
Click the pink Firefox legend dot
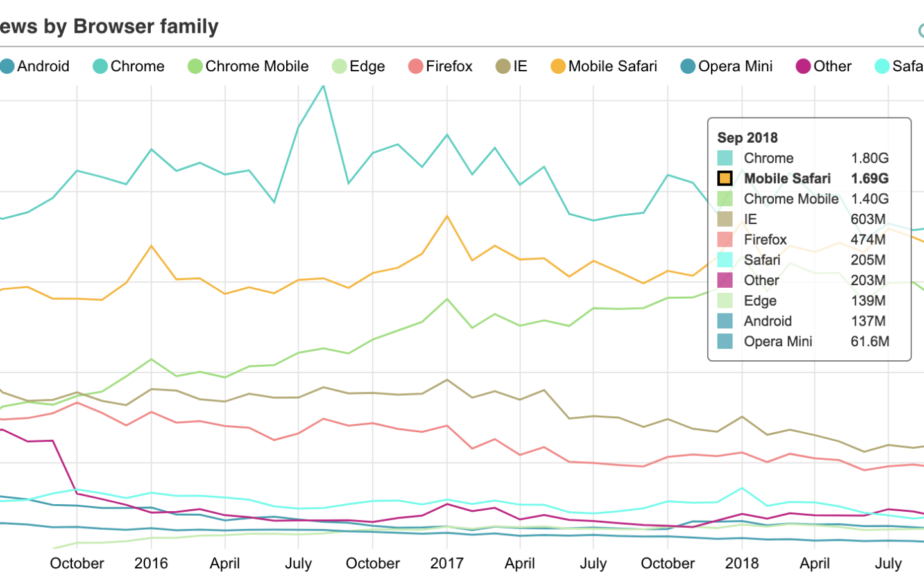pyautogui.click(x=416, y=66)
